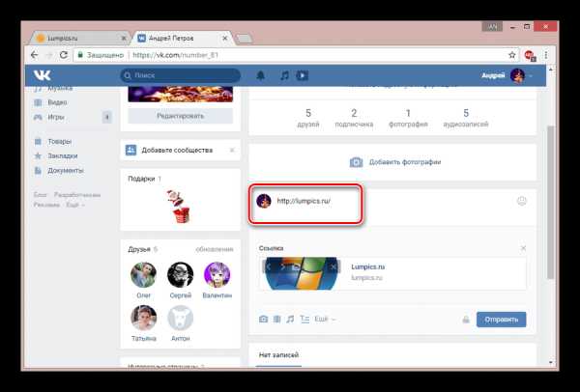Screen dimensions: 580x392
Task: Click the camera icon beside Добавить фотографии
Action: tap(356, 162)
